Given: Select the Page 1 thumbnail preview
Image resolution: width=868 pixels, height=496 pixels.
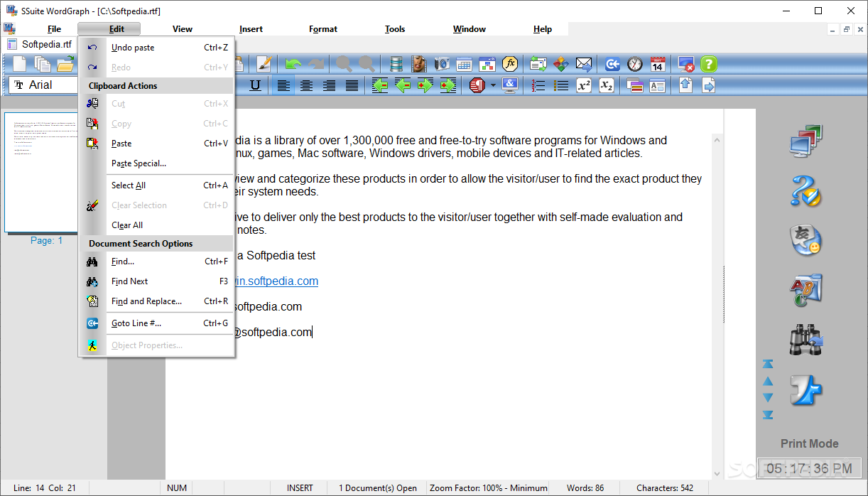Looking at the screenshot, I should click(42, 173).
